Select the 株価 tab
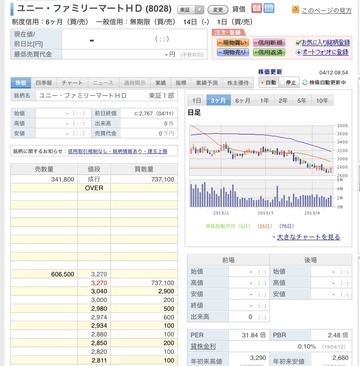 click(x=21, y=83)
